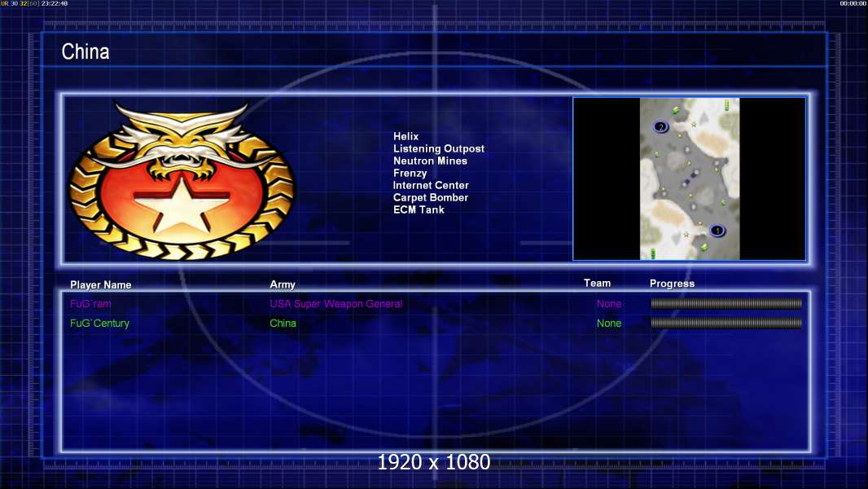Click the China title heading

[x=85, y=51]
